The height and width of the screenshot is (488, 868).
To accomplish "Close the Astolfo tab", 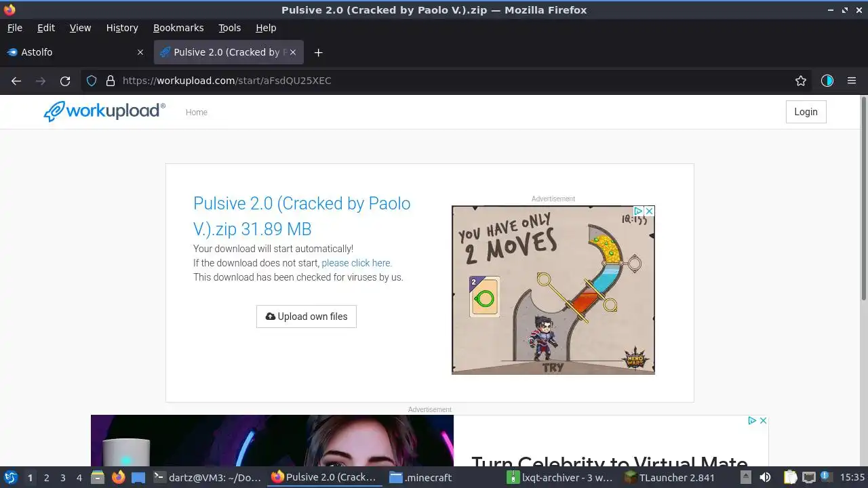I will (x=140, y=52).
